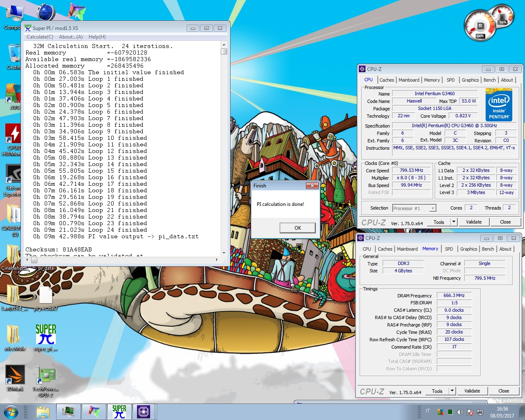Launch the super_pi desktop icon
Viewport: 525px width, 420px height.
point(46,337)
